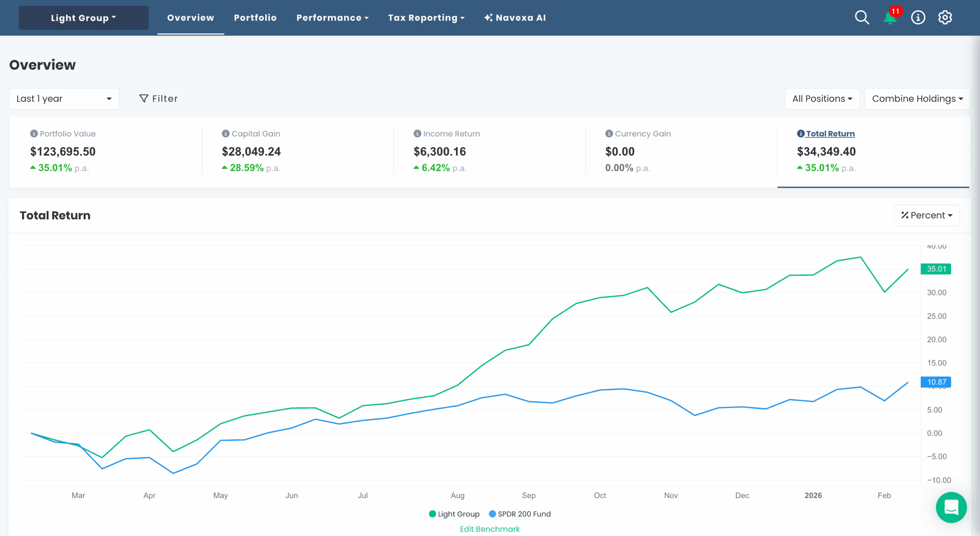Open the Last 1 year date range dropdown
Image resolution: width=980 pixels, height=536 pixels.
[x=64, y=98]
